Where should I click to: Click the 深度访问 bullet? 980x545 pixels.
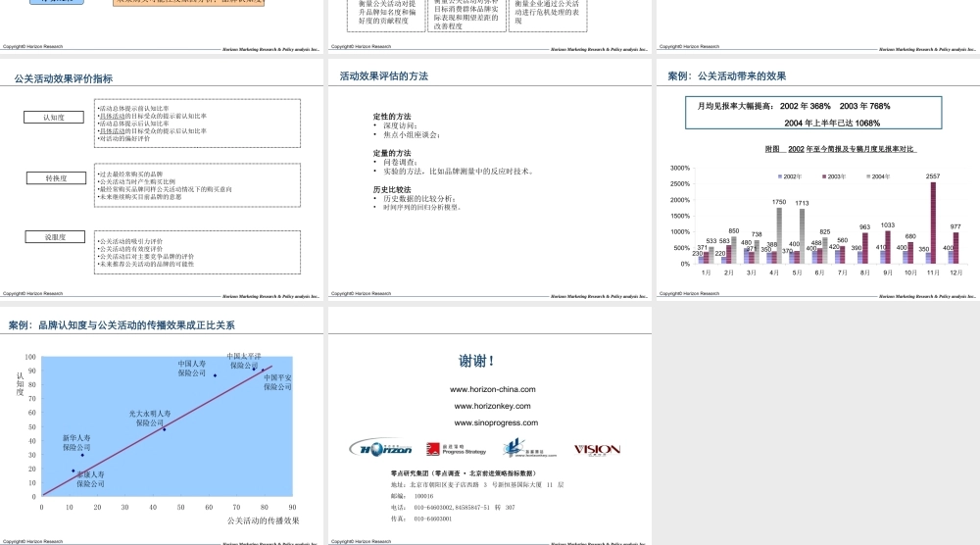(x=400, y=125)
